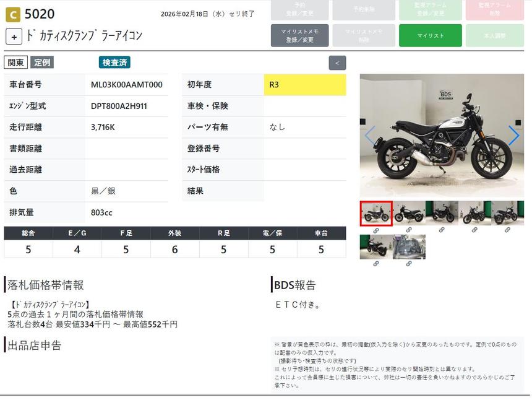Screen dimensions: 532x413
Task: Click the green マイリスト button
Action: coord(430,35)
